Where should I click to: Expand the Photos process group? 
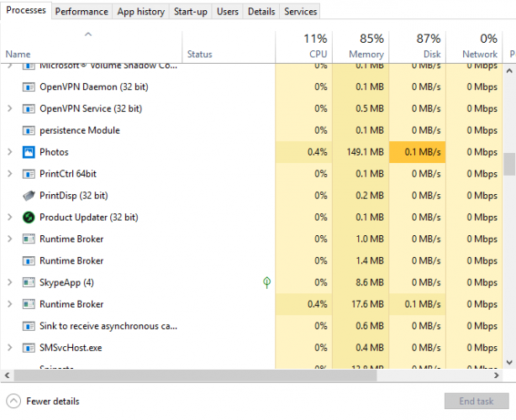click(x=9, y=152)
